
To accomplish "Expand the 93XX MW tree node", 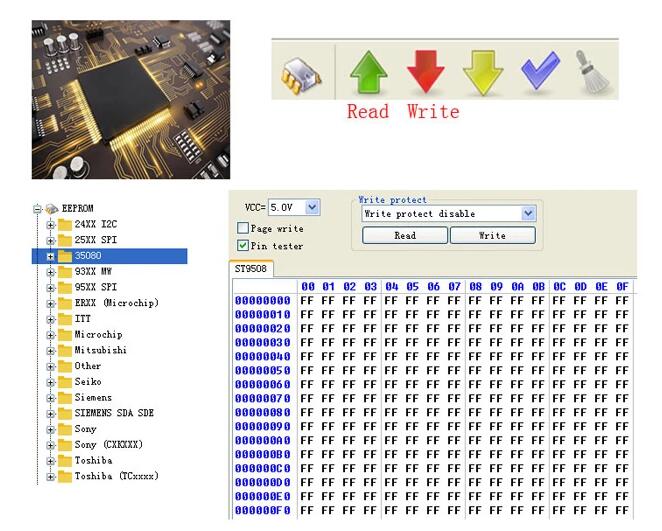I will coord(50,272).
